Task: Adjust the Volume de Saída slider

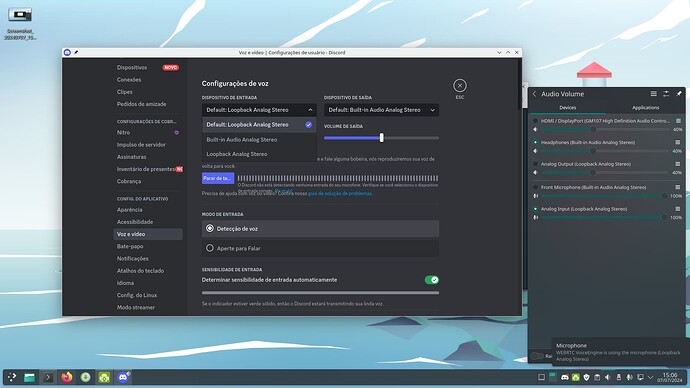Action: click(x=382, y=138)
